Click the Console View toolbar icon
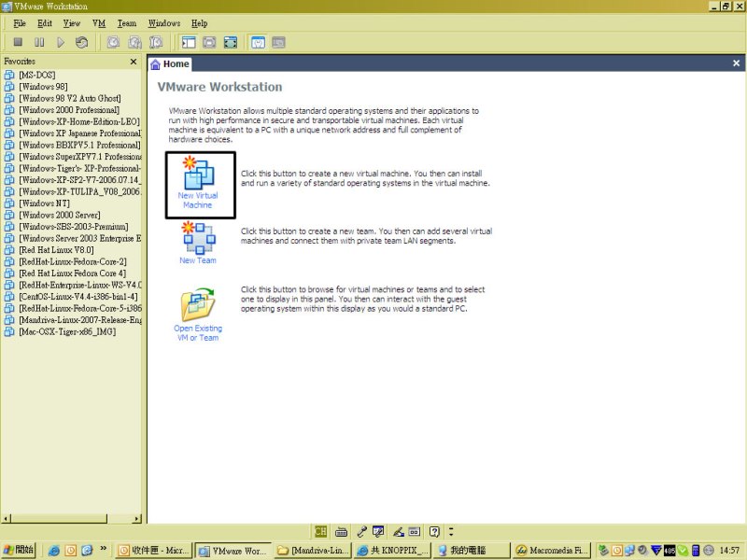 click(x=278, y=42)
